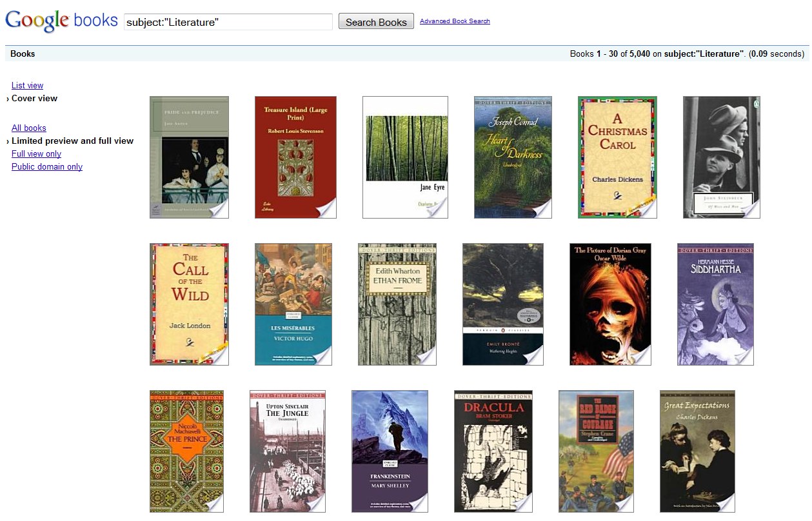This screenshot has height=521, width=812.
Task: Select the Les Misérables book cover
Action: (x=293, y=304)
